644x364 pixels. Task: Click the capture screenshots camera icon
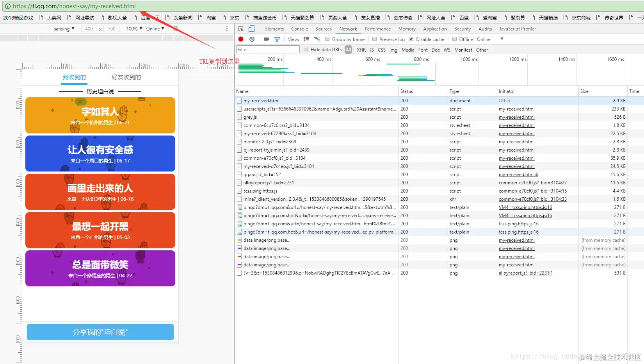[266, 39]
